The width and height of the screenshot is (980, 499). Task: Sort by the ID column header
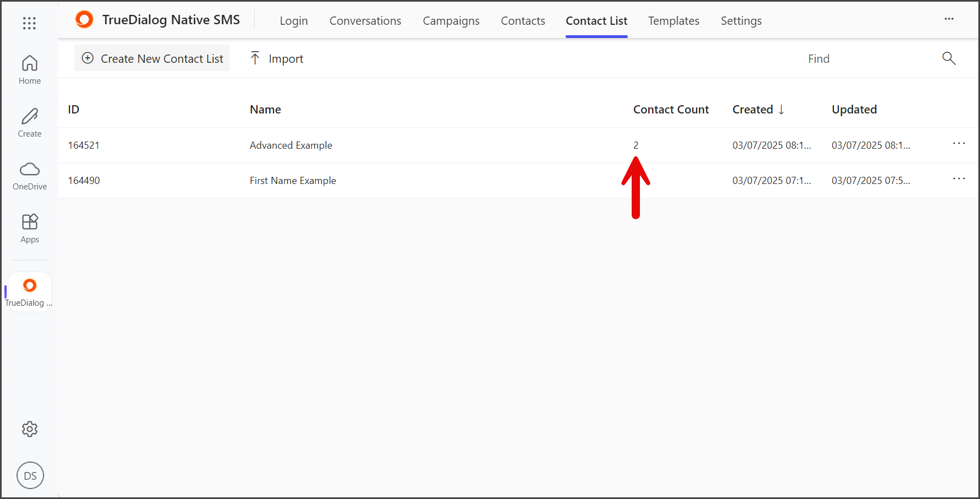[x=74, y=110]
